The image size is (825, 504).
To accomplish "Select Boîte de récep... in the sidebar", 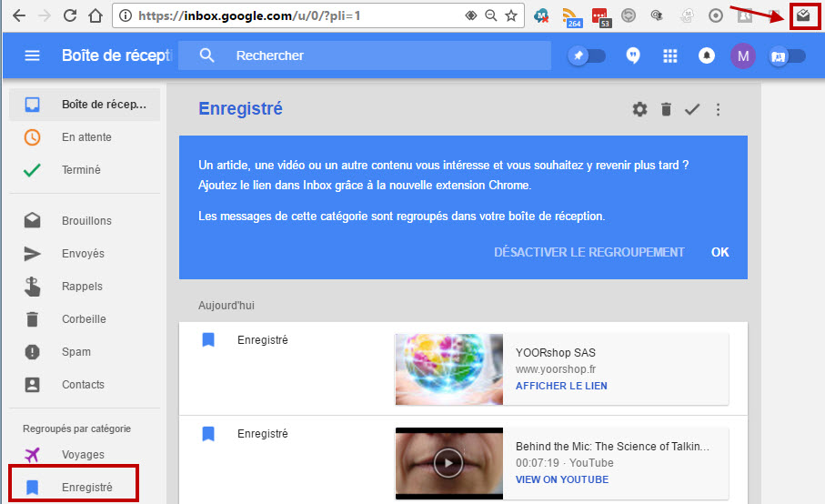I will pos(85,105).
